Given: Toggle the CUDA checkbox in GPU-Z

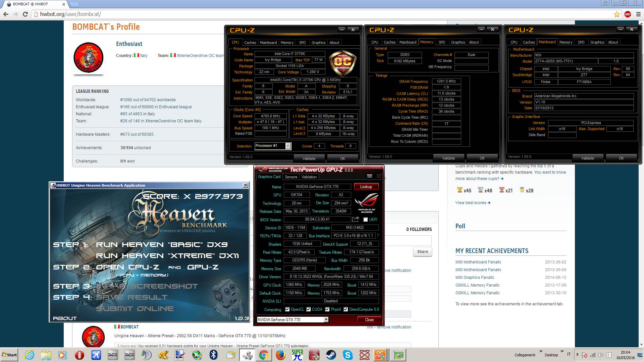Looking at the screenshot, I should point(308,309).
